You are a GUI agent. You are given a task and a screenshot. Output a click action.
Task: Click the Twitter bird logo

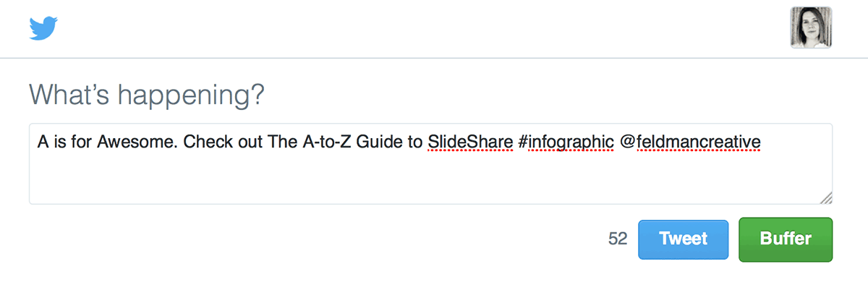(43, 28)
